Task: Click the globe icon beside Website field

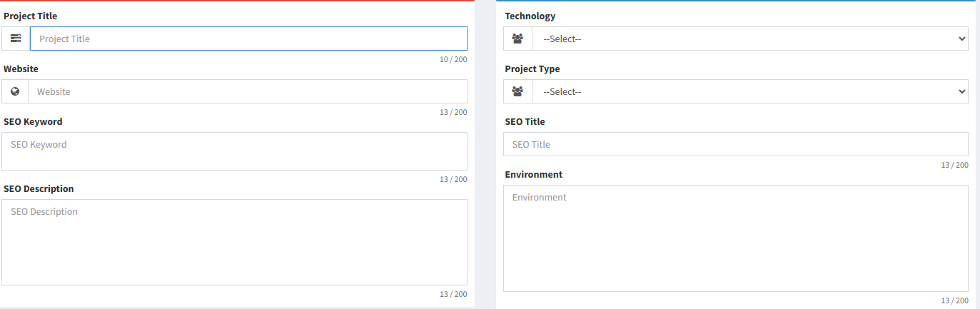Action: click(x=15, y=91)
